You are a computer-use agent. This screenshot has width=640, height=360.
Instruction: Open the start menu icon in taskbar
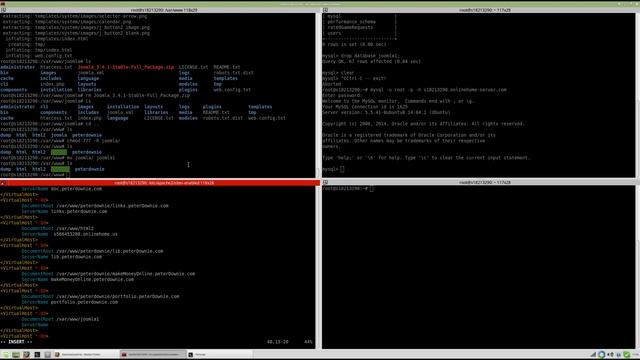(5, 355)
